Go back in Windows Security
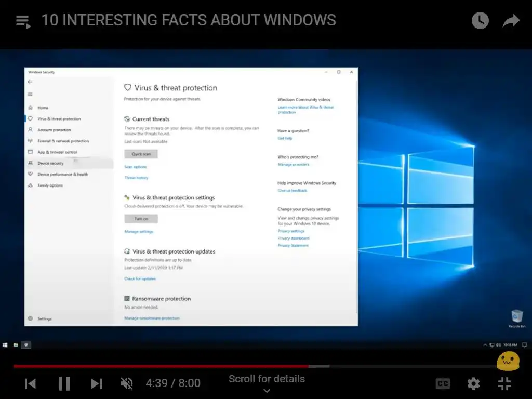The height and width of the screenshot is (399, 532). pyautogui.click(x=30, y=82)
